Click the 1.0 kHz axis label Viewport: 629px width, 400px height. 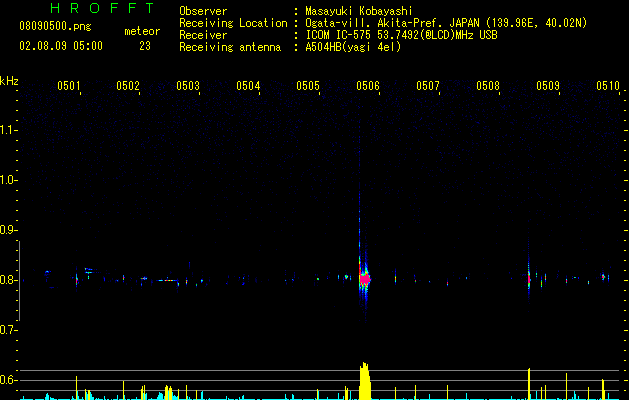(8, 180)
